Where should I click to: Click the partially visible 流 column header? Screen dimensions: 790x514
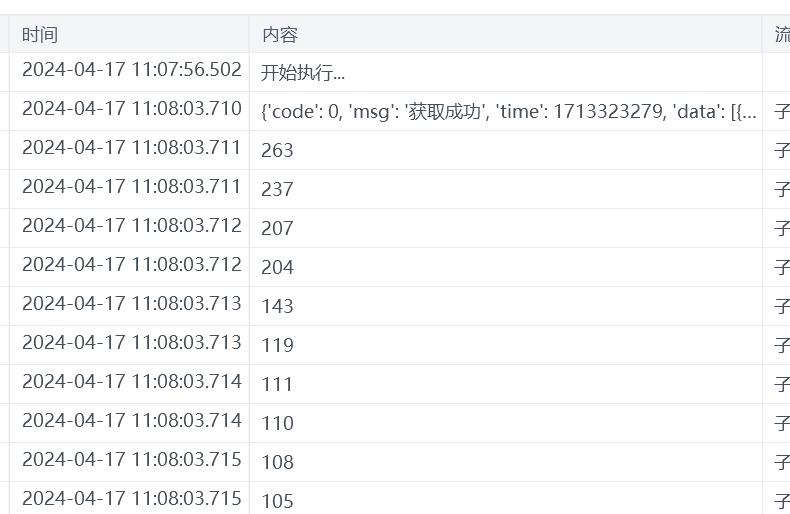781,34
